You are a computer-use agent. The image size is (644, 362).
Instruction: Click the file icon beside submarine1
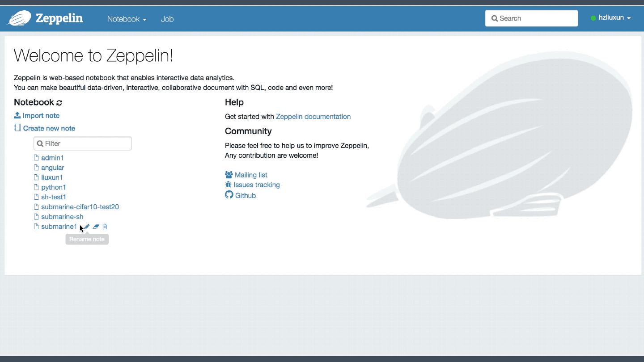pyautogui.click(x=37, y=226)
